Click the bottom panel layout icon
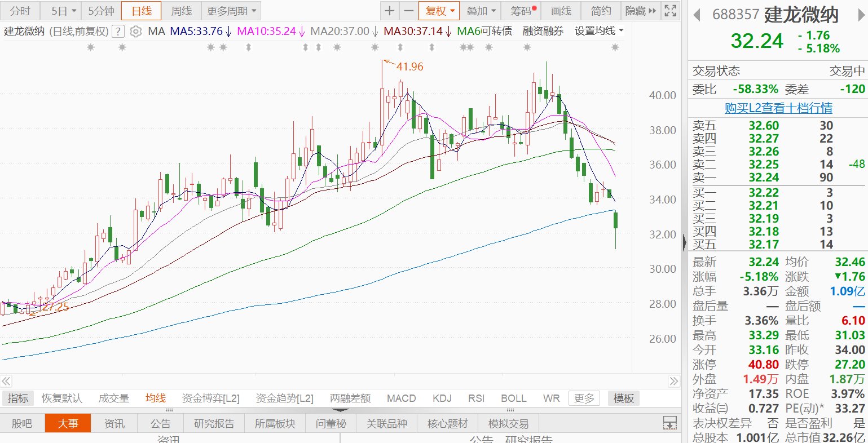This screenshot has width=868, height=443. click(x=669, y=423)
